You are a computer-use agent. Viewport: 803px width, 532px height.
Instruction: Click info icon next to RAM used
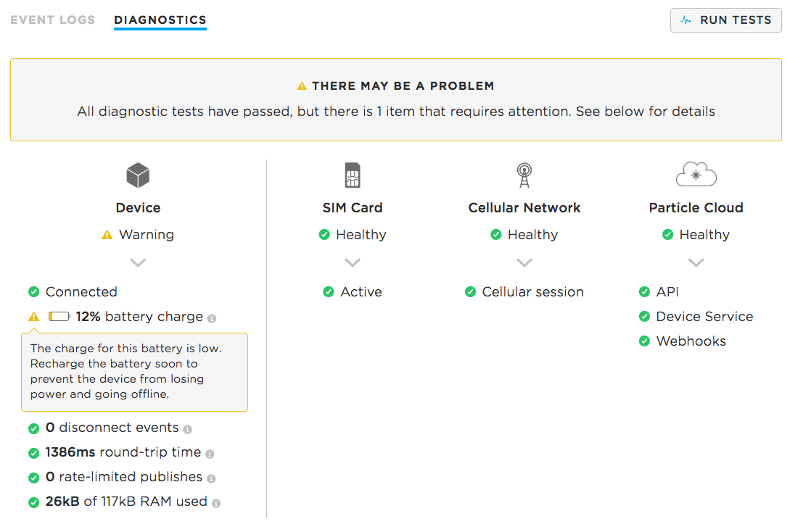pyautogui.click(x=216, y=503)
